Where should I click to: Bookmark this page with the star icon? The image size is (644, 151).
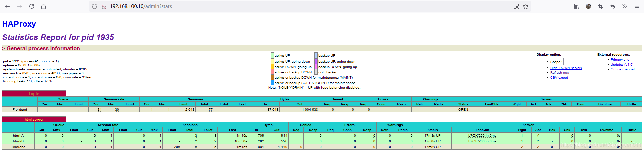[x=526, y=6]
